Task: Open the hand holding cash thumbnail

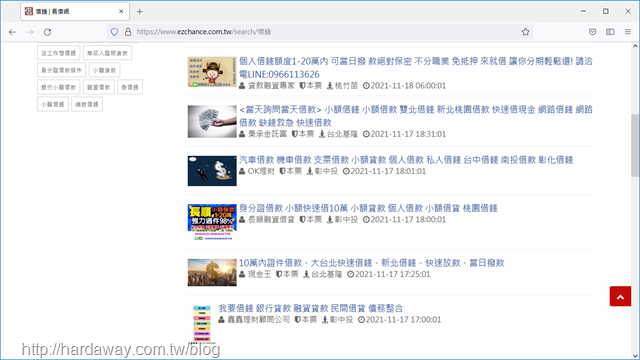Action: (212, 121)
